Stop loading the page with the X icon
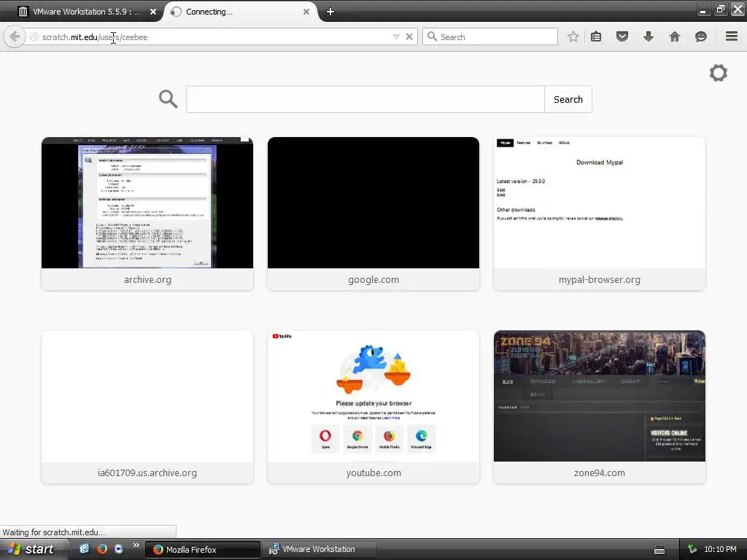Screen dimensions: 747x560 [409, 36]
